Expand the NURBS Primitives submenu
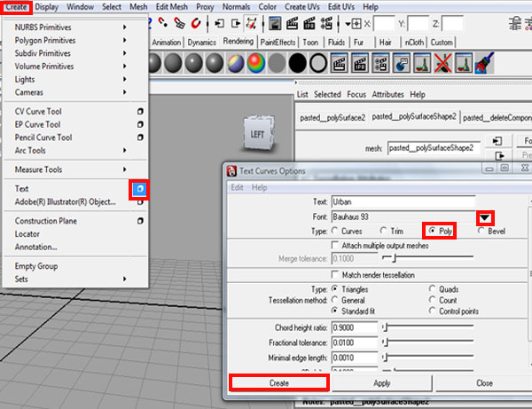The image size is (532, 409). pos(124,27)
